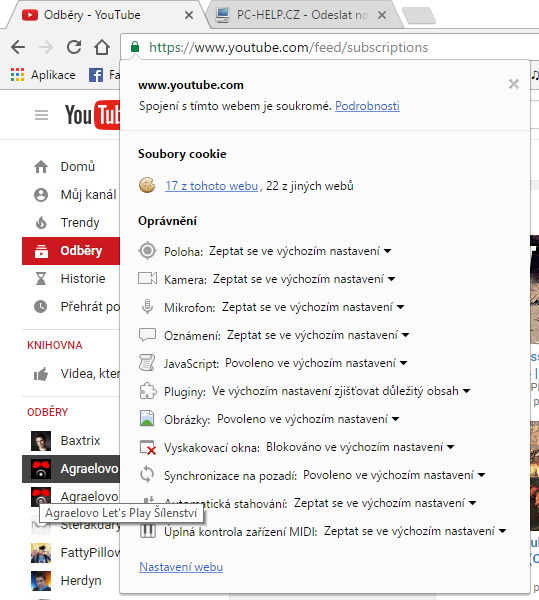Click the cookie icon under Soubory cookie

coord(147,186)
